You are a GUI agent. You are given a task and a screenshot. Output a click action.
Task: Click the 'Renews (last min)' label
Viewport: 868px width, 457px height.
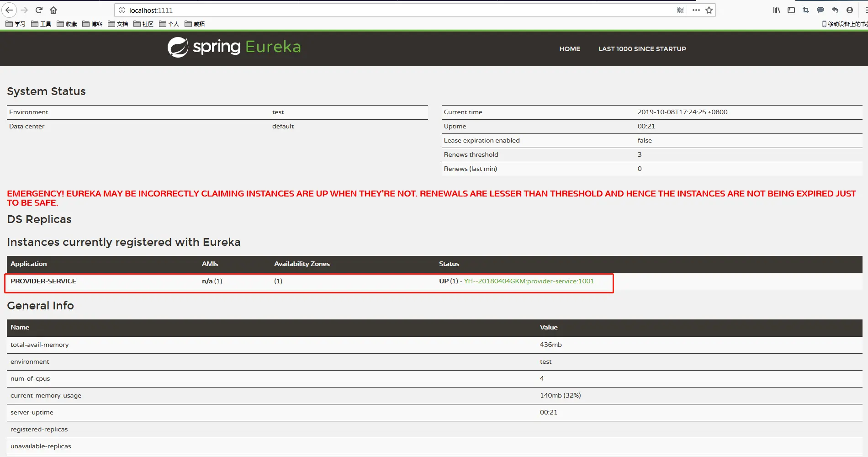tap(471, 169)
